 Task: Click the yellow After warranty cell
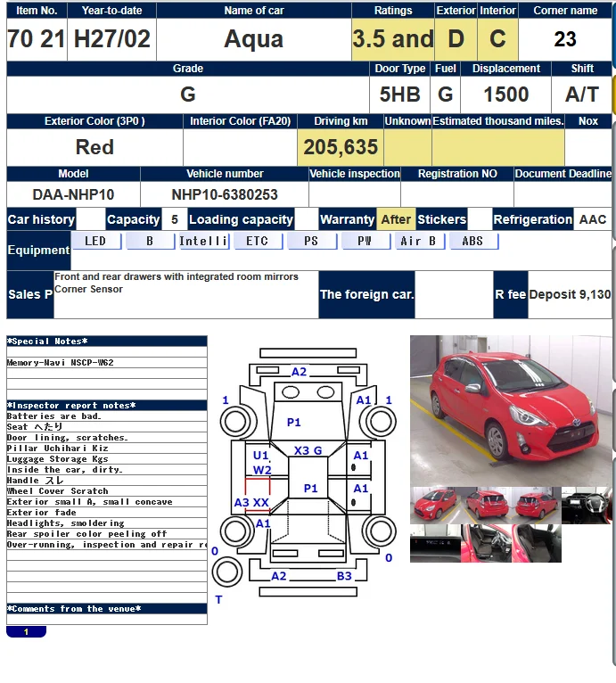pos(396,219)
